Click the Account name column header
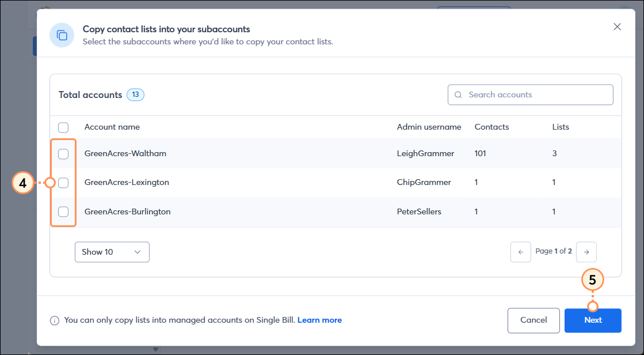The width and height of the screenshot is (644, 355). pyautogui.click(x=111, y=127)
